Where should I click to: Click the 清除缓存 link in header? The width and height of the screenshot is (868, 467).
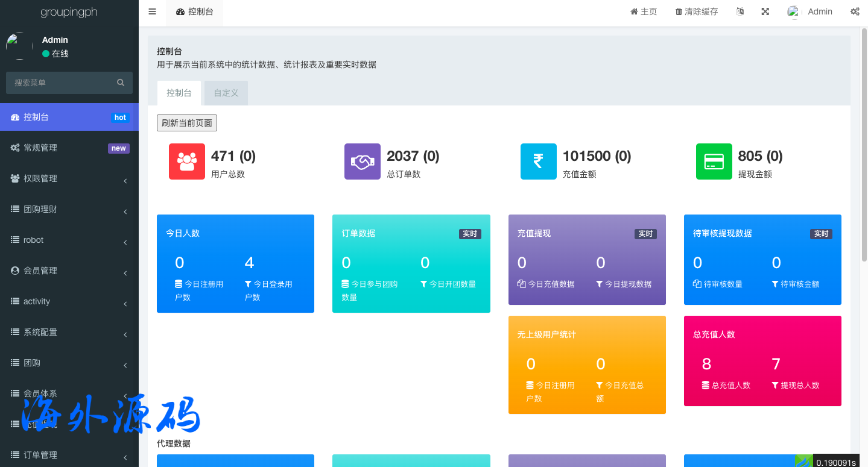(x=696, y=11)
